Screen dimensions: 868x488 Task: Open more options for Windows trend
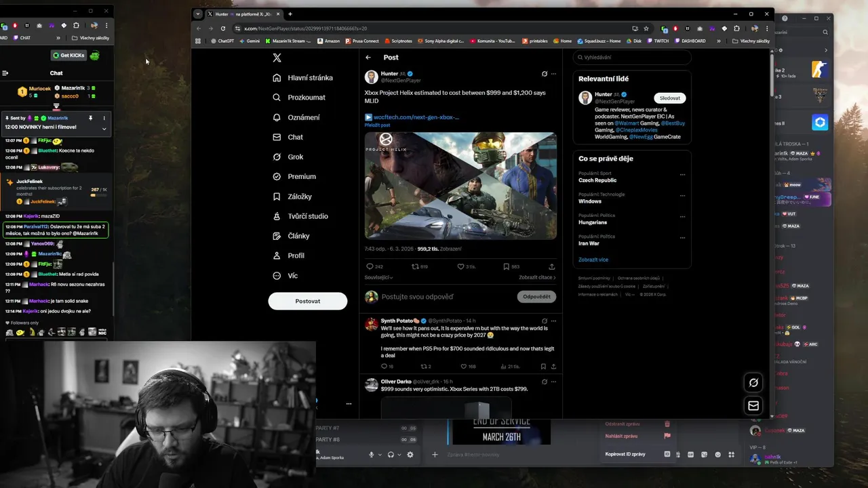pos(682,196)
